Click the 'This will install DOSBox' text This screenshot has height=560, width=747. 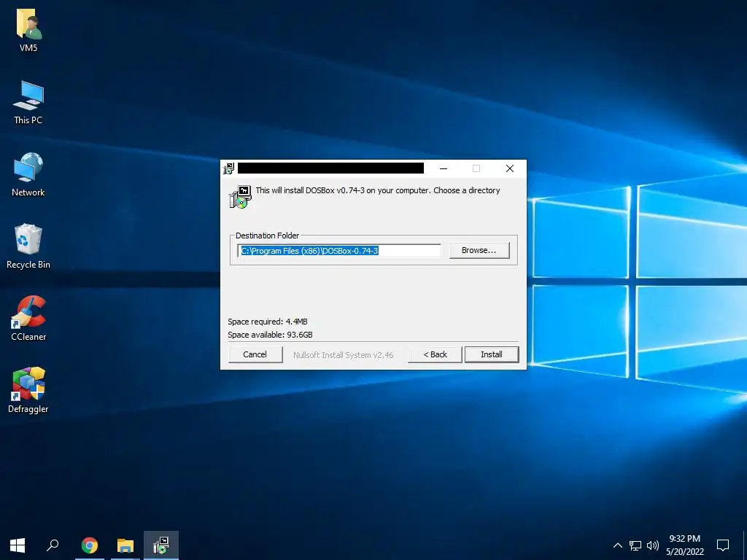pos(378,190)
